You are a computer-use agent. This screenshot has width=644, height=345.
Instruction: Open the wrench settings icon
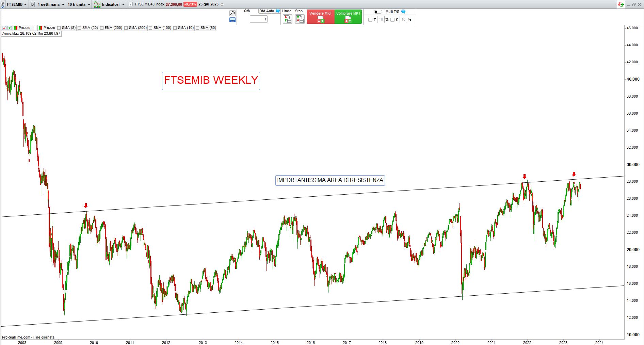pos(232,13)
